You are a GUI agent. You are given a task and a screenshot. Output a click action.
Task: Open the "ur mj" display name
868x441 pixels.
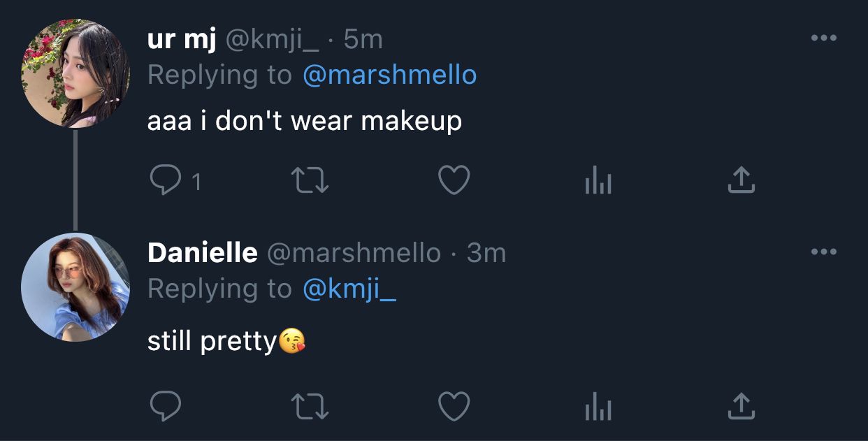[x=182, y=39]
